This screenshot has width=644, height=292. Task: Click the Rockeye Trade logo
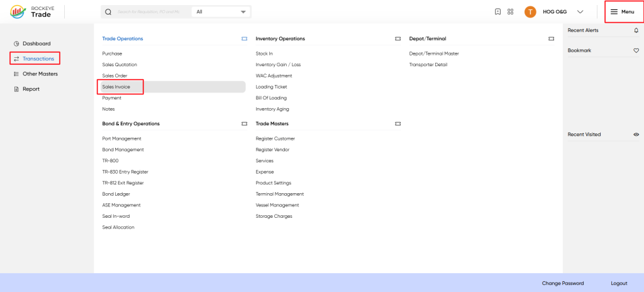(31, 11)
